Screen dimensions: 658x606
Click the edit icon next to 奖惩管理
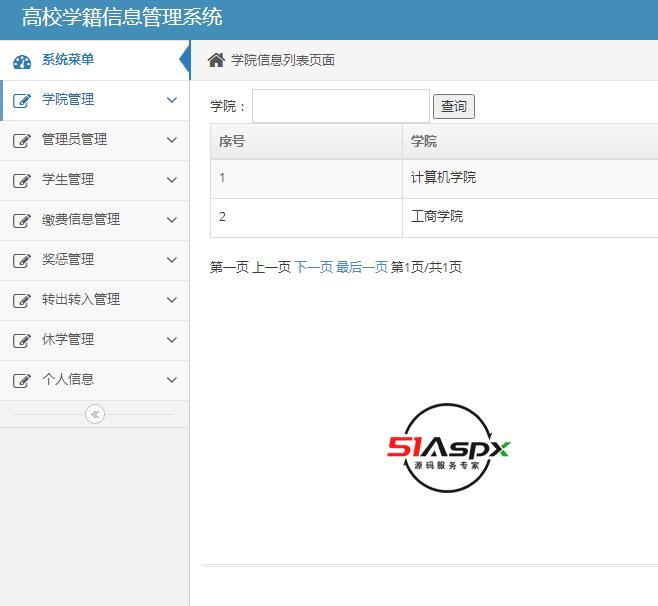(x=22, y=261)
